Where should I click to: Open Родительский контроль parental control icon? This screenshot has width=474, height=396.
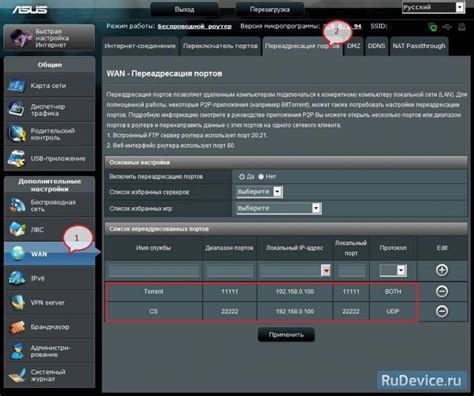(16, 134)
